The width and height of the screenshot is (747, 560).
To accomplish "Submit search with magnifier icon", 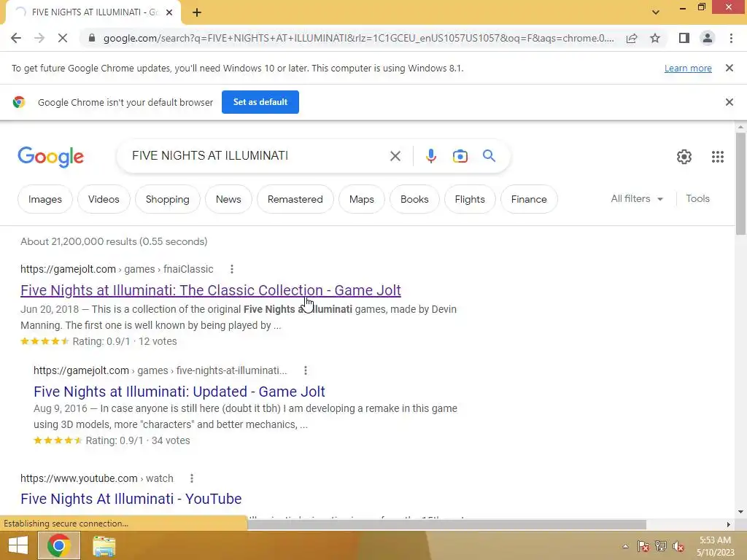I will [489, 156].
